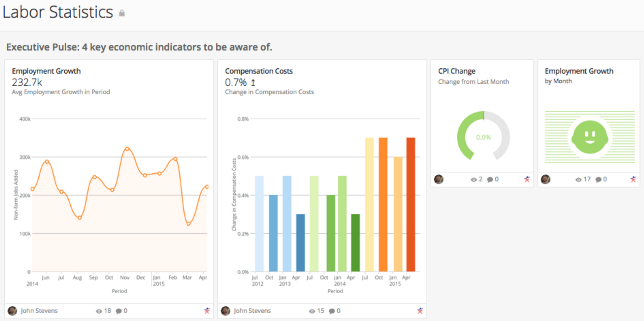
Task: Click the 0.0% CPI gauge indicator
Action: tap(483, 137)
